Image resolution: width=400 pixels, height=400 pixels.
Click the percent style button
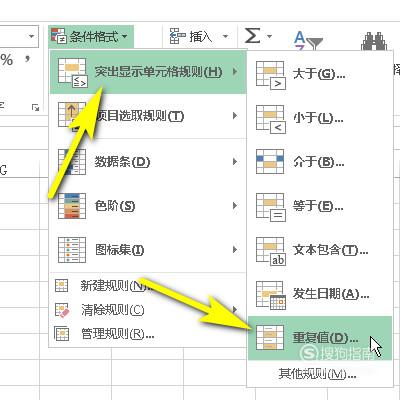click(7, 60)
